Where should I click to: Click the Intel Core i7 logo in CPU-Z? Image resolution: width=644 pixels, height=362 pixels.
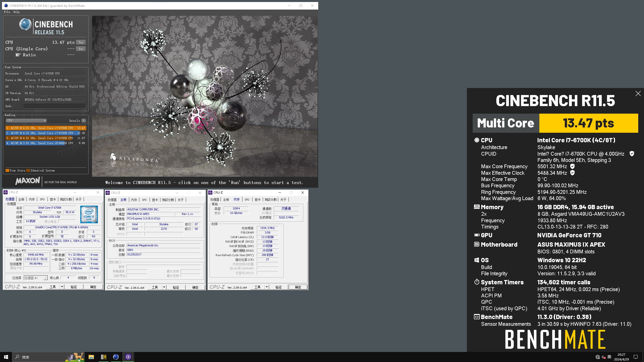click(89, 214)
